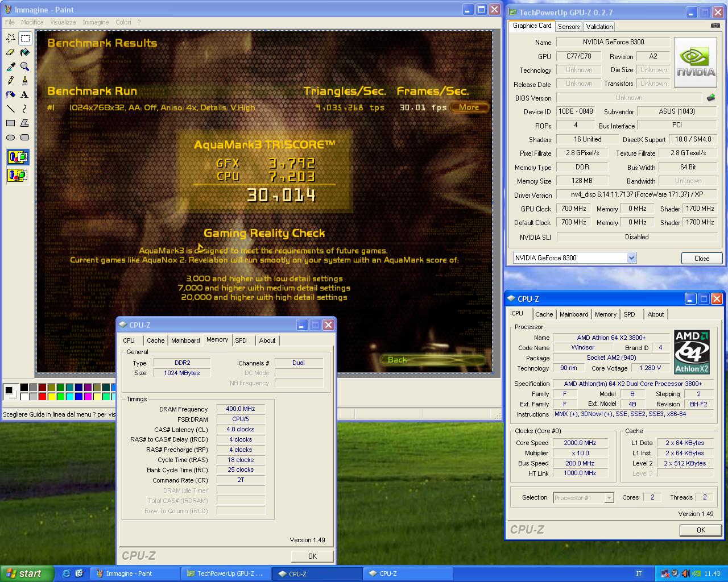Click the foreground/background color indicator box
The width and height of the screenshot is (728, 582).
pyautogui.click(x=10, y=392)
